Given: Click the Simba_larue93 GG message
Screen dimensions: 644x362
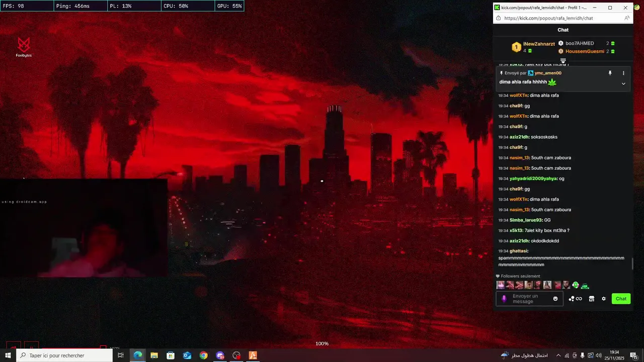Looking at the screenshot, I should 524,220.
